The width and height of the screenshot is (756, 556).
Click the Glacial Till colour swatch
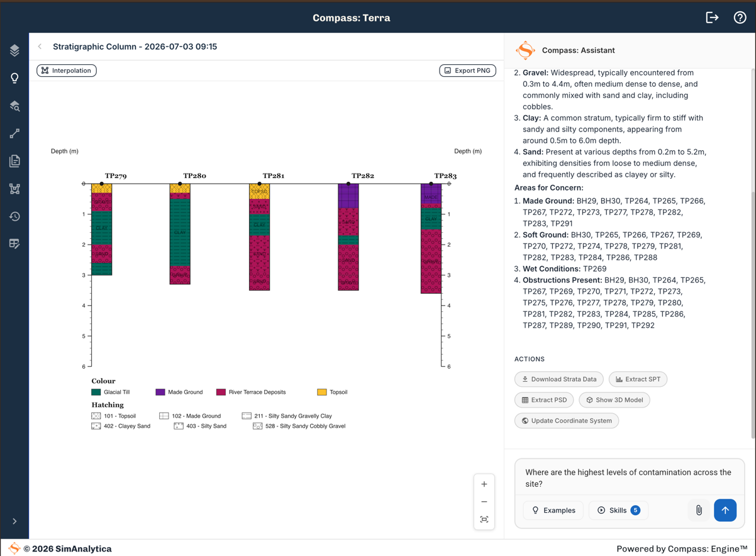[x=96, y=392]
